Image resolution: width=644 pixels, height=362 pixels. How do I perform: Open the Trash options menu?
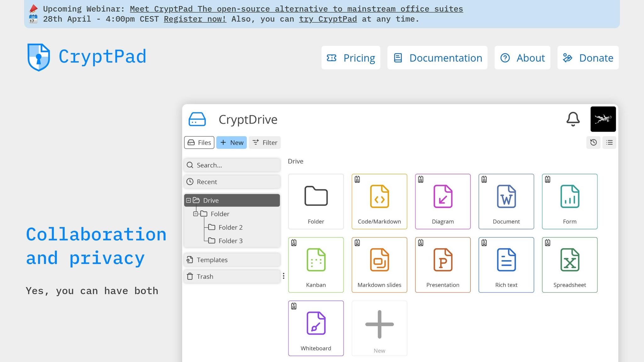point(284,276)
